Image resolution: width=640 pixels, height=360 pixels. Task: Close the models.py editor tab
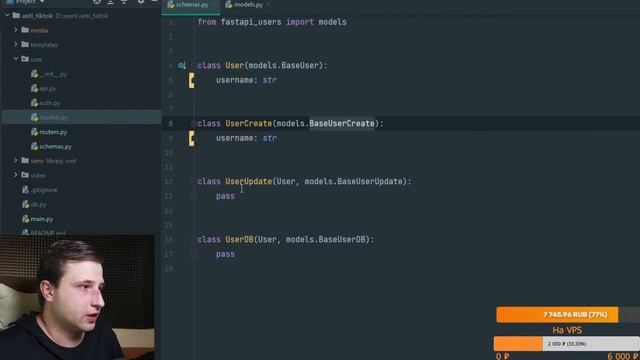[268, 5]
